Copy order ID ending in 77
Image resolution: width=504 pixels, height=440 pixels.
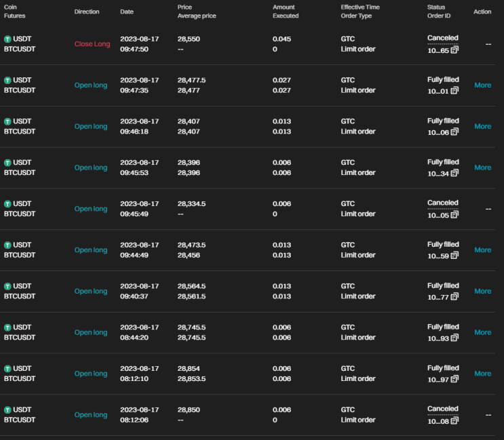[454, 297]
